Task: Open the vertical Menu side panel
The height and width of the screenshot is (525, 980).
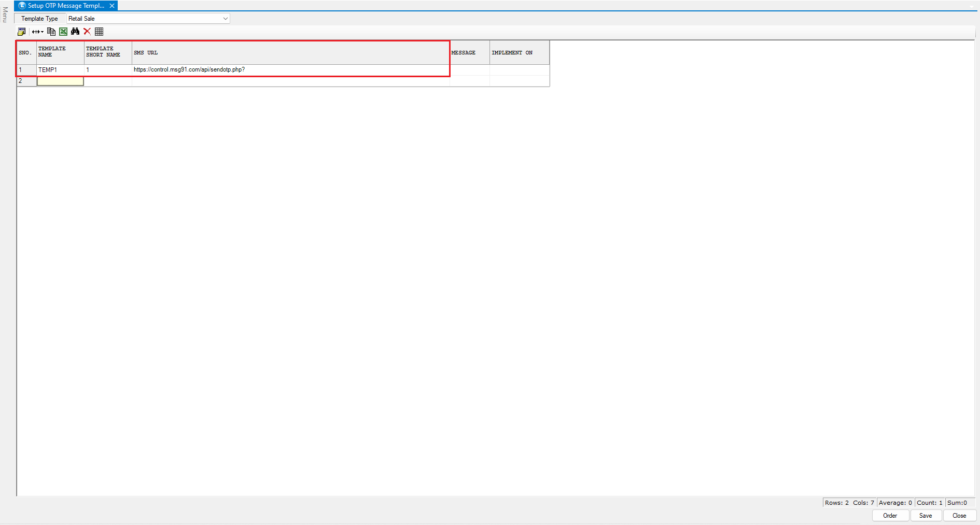Action: [x=5, y=15]
